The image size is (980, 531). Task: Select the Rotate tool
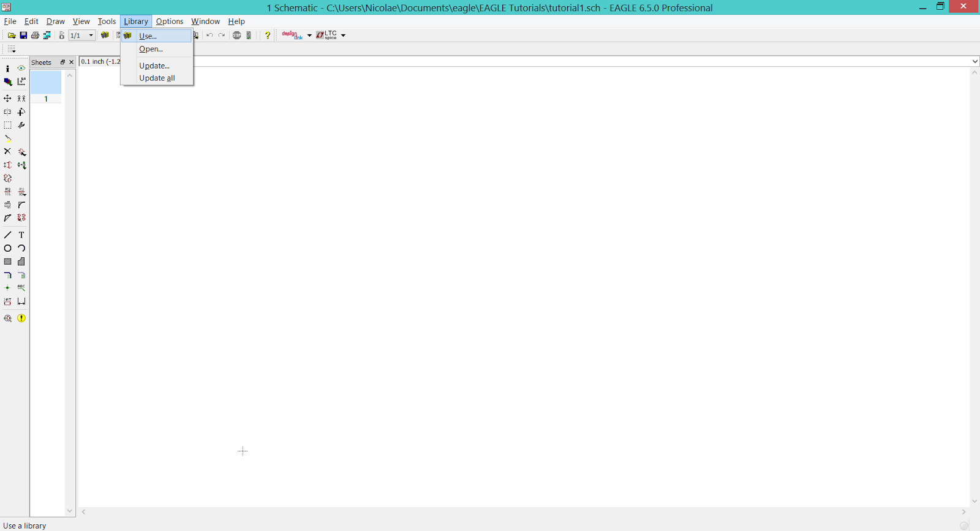click(x=21, y=112)
